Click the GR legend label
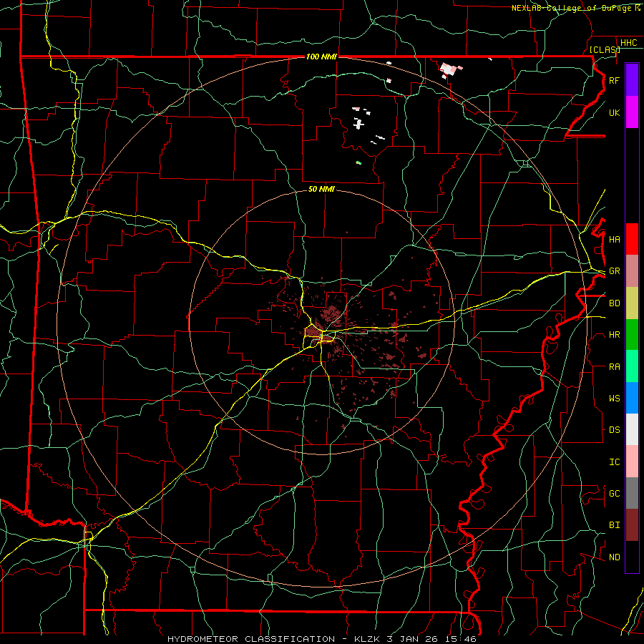Image resolution: width=644 pixels, height=644 pixels. pyautogui.click(x=614, y=271)
